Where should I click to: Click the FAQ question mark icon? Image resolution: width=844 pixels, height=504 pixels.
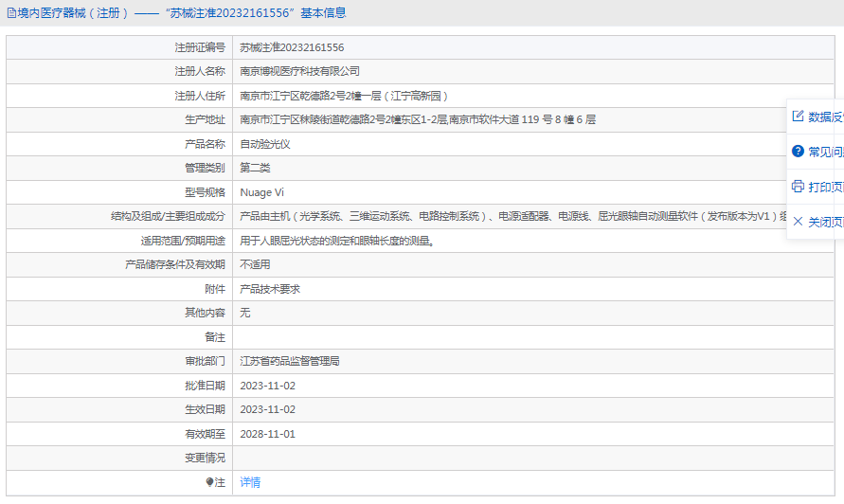tap(798, 152)
